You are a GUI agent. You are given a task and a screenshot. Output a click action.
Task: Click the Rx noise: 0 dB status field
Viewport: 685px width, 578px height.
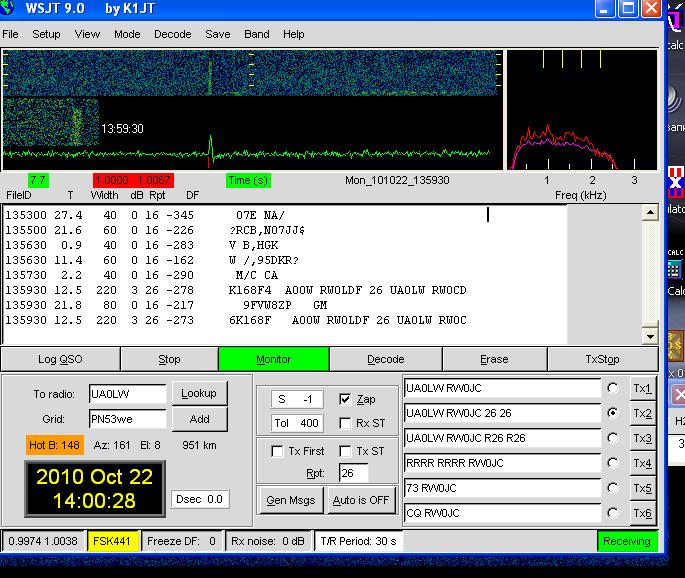click(267, 541)
